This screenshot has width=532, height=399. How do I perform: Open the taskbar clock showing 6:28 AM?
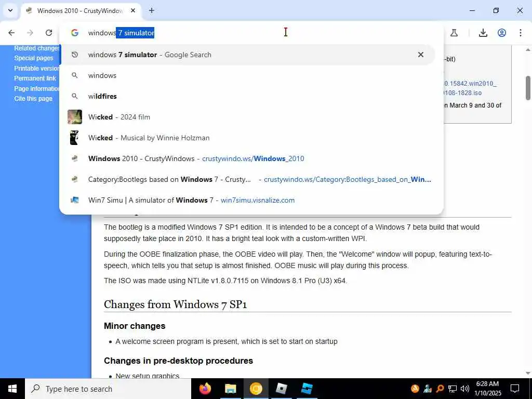coord(487,389)
